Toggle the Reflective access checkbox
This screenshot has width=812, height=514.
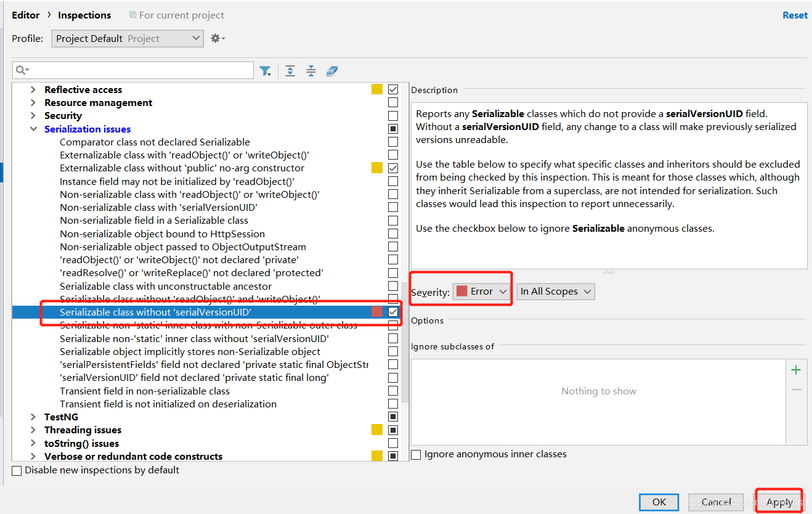click(x=393, y=89)
